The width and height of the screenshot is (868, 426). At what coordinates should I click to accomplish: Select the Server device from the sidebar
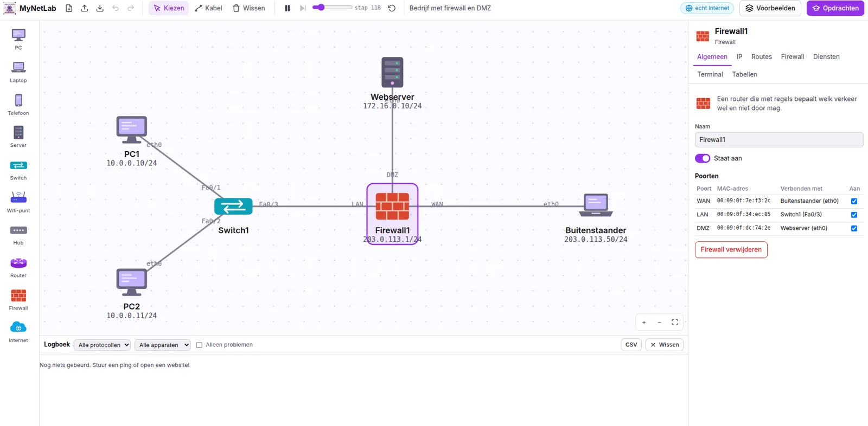pos(18,137)
